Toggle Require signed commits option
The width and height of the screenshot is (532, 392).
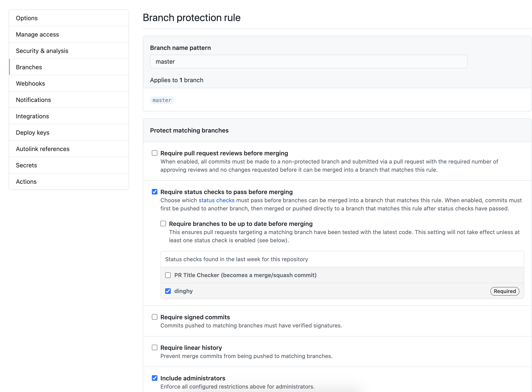coord(154,317)
